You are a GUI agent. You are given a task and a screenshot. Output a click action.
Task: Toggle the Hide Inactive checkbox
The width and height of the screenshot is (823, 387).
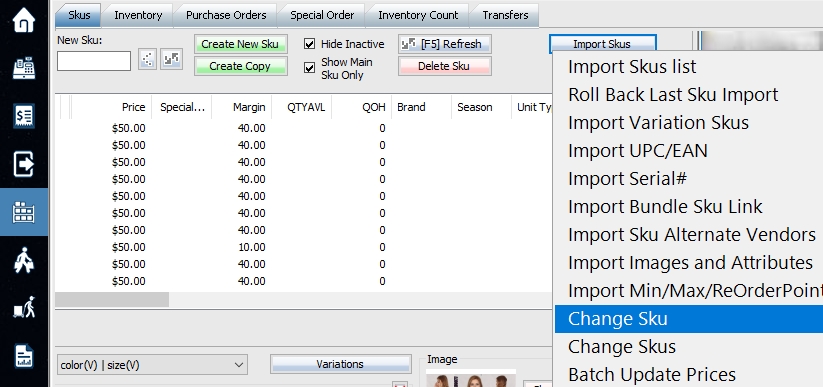[309, 44]
